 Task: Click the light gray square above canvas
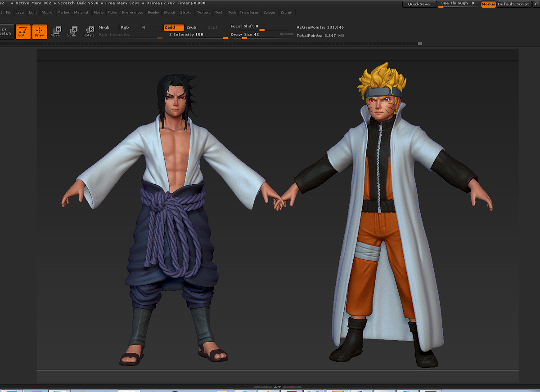420,44
